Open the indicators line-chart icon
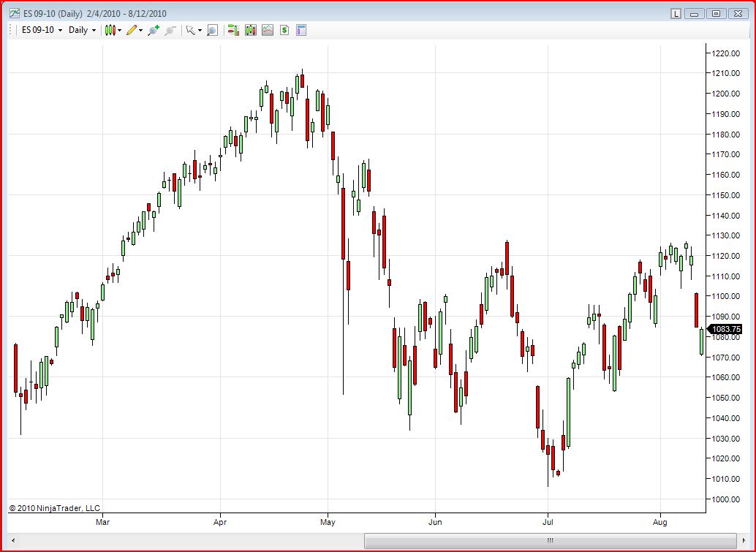The image size is (756, 552). [x=267, y=31]
